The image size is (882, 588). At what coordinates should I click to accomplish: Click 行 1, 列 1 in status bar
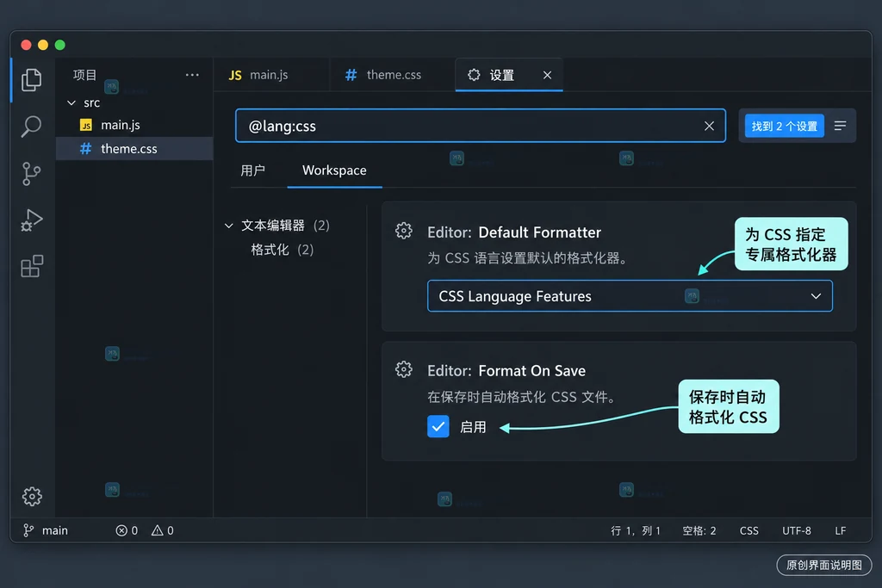636,530
